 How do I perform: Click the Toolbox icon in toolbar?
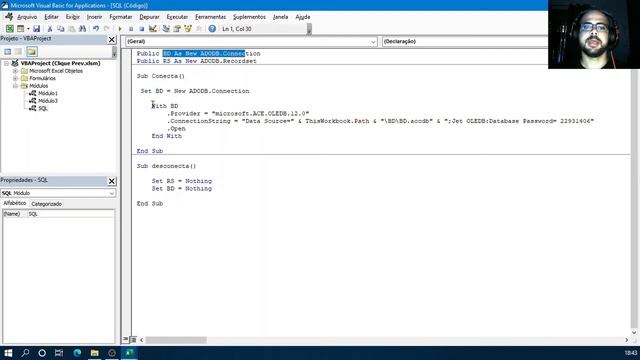199,29
